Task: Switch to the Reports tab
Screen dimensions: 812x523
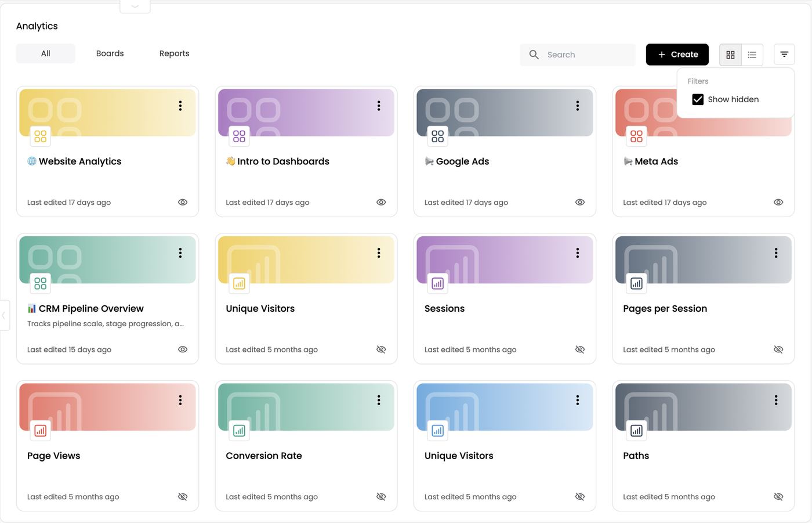Action: click(x=174, y=53)
